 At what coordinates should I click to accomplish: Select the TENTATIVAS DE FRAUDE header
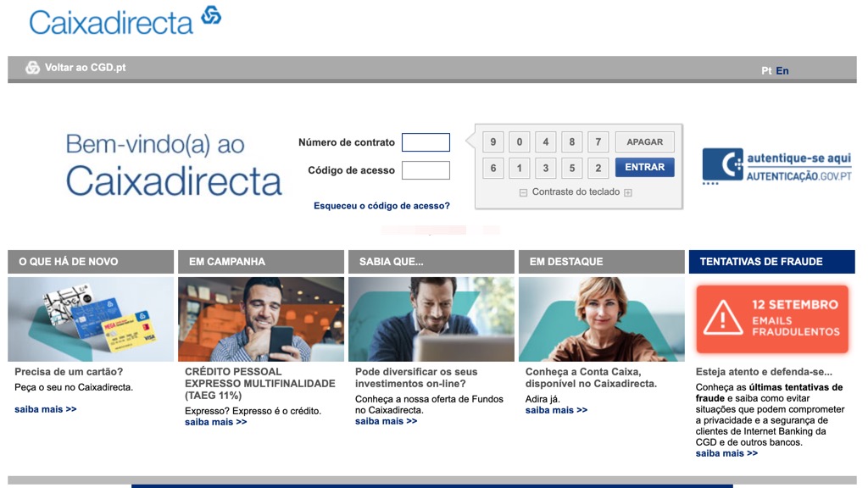pos(771,262)
